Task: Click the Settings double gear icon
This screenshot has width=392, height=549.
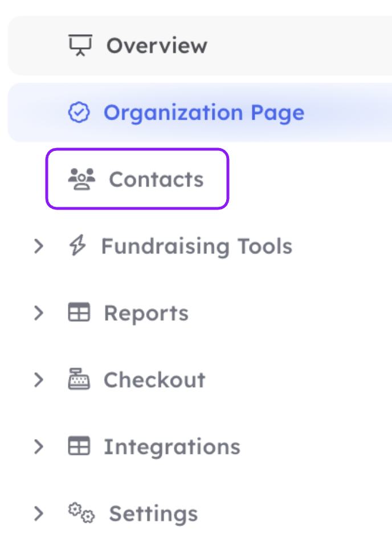Action: click(81, 513)
